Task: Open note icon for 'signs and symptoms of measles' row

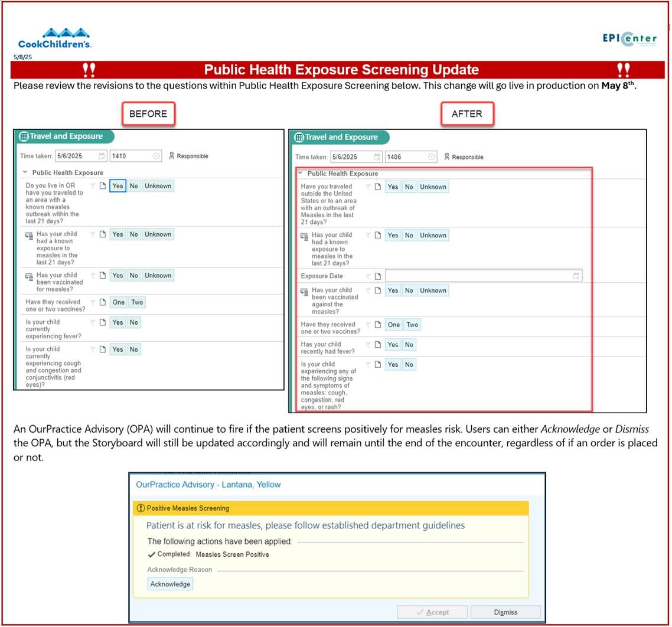Action: click(377, 365)
